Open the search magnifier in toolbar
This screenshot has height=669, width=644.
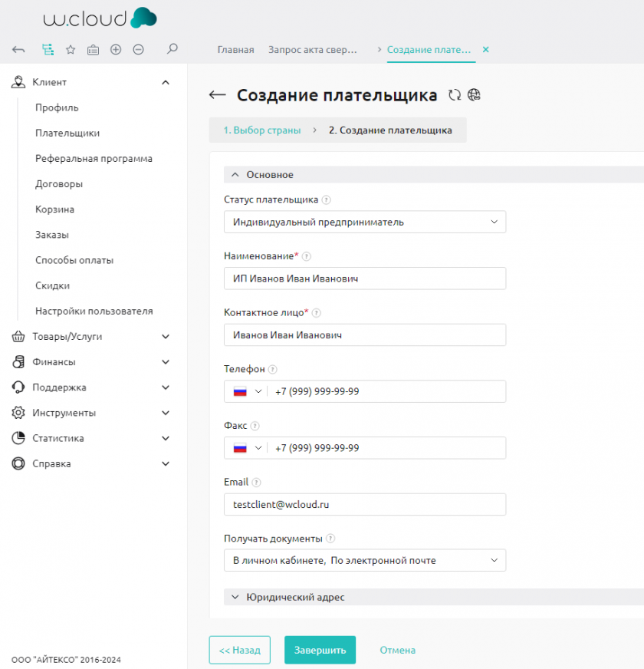click(x=172, y=49)
